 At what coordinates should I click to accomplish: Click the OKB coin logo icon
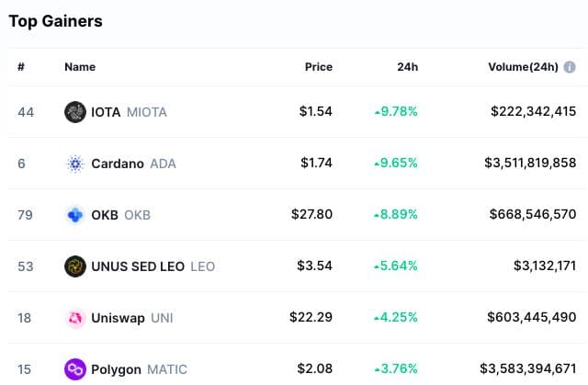point(74,215)
